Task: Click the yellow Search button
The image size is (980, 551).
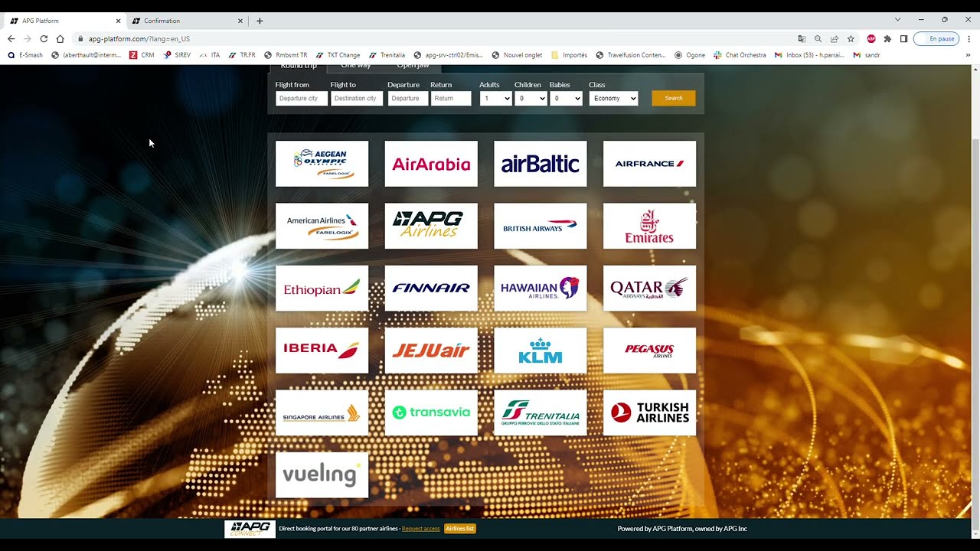Action: pyautogui.click(x=674, y=98)
